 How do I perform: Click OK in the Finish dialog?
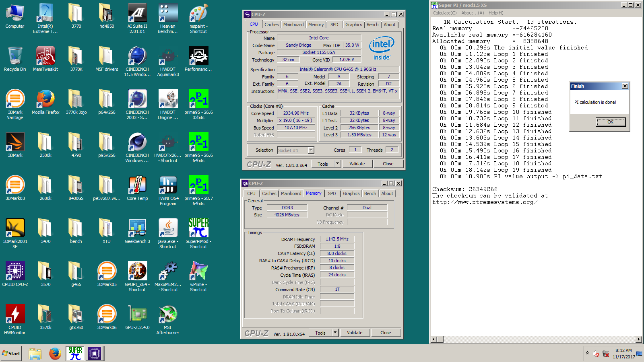[x=610, y=122]
